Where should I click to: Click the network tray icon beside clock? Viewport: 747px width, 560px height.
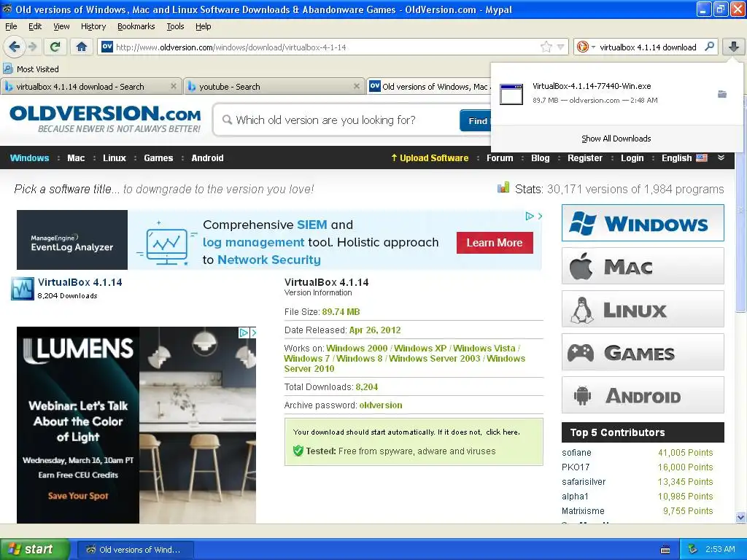point(693,549)
